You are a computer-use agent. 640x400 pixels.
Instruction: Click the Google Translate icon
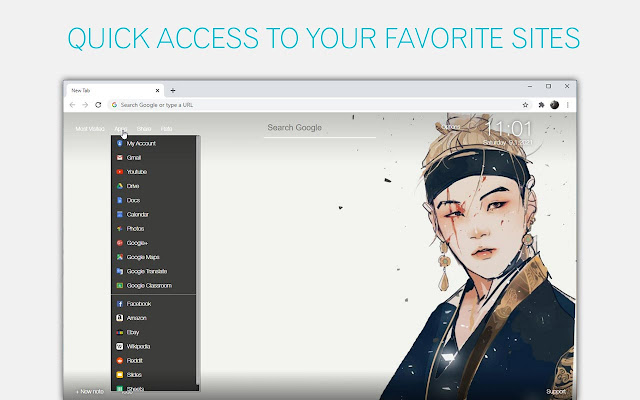(x=120, y=271)
